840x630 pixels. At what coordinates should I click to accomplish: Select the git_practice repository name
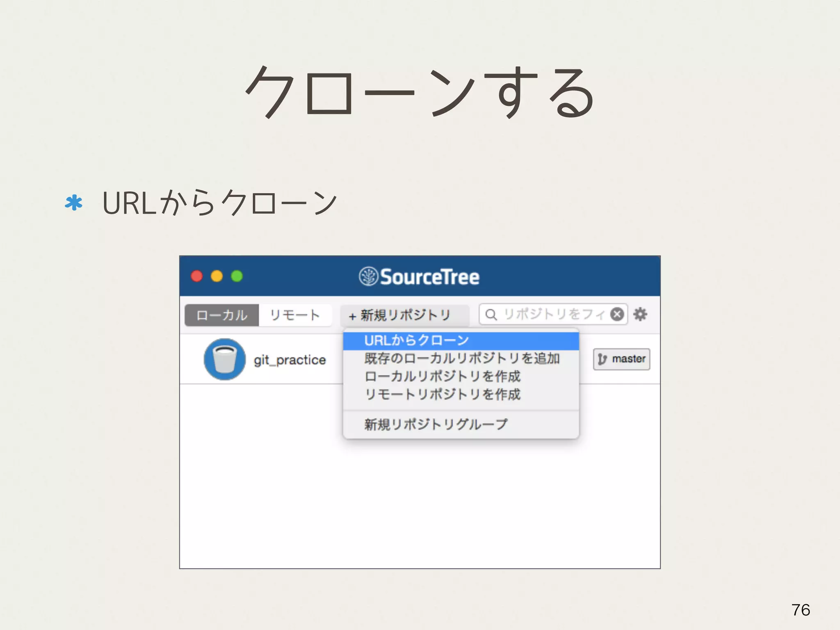tap(290, 360)
